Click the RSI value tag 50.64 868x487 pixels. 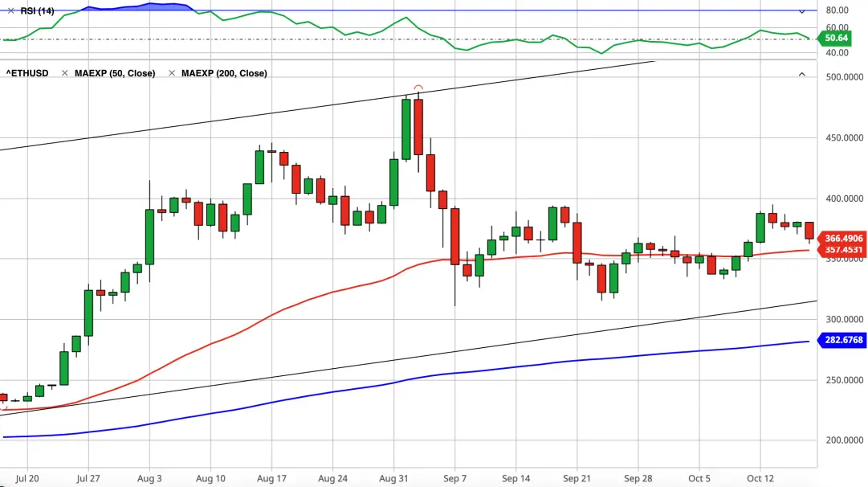point(835,39)
